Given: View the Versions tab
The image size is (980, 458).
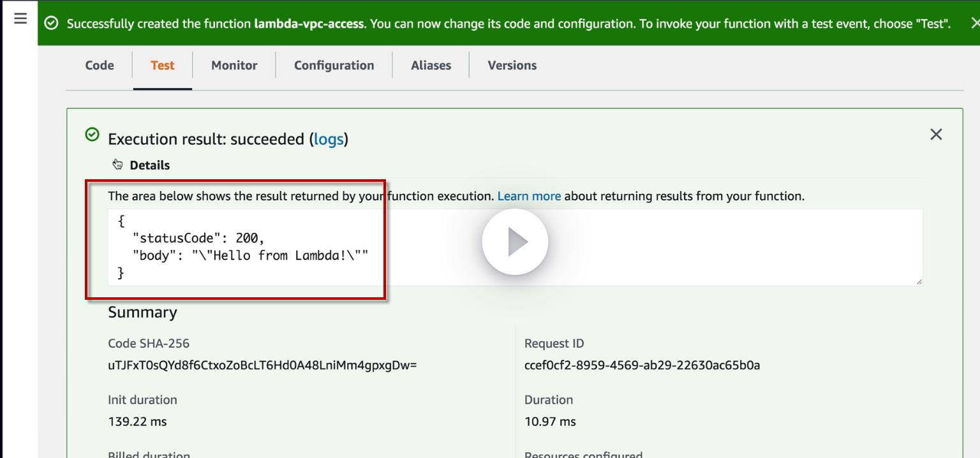Looking at the screenshot, I should click(x=512, y=65).
